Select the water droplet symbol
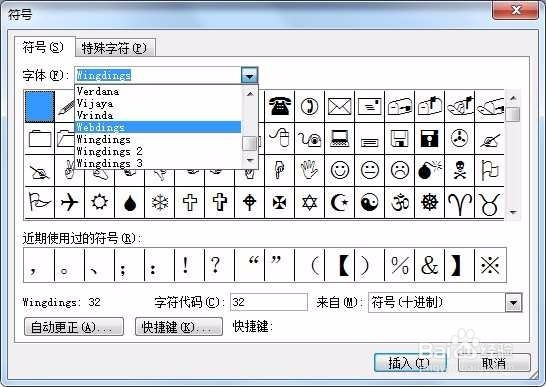546x387 pixels. [x=129, y=202]
